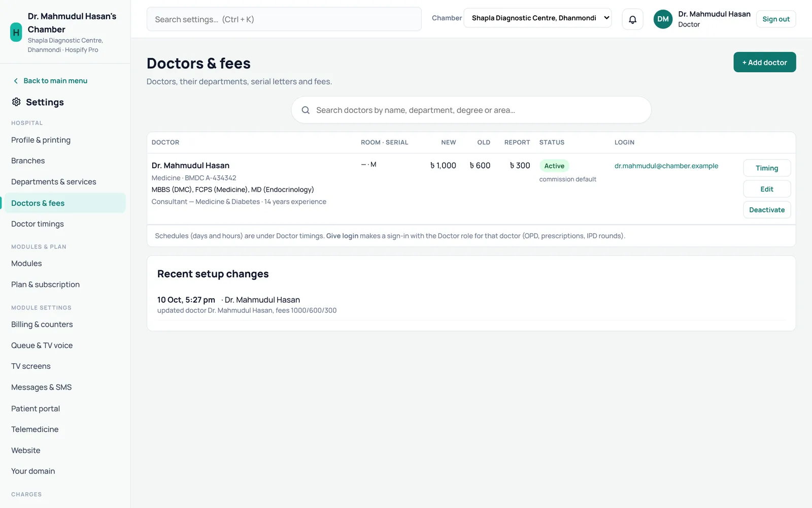This screenshot has height=508, width=812.
Task: Click the ৳ 600 old fee value
Action: [480, 166]
